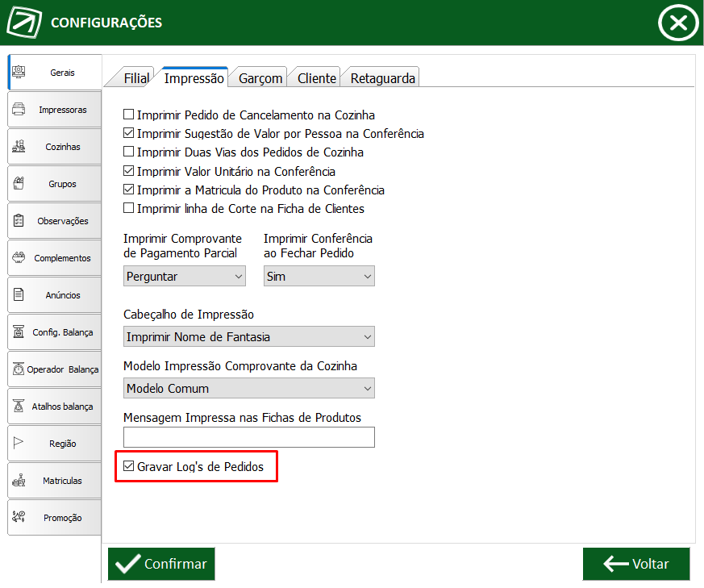The image size is (704, 588).
Task: Close the Configurações window
Action: [678, 23]
